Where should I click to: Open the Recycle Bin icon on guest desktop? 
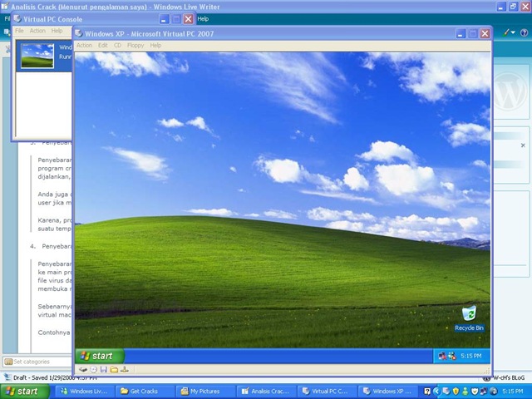[x=469, y=315]
